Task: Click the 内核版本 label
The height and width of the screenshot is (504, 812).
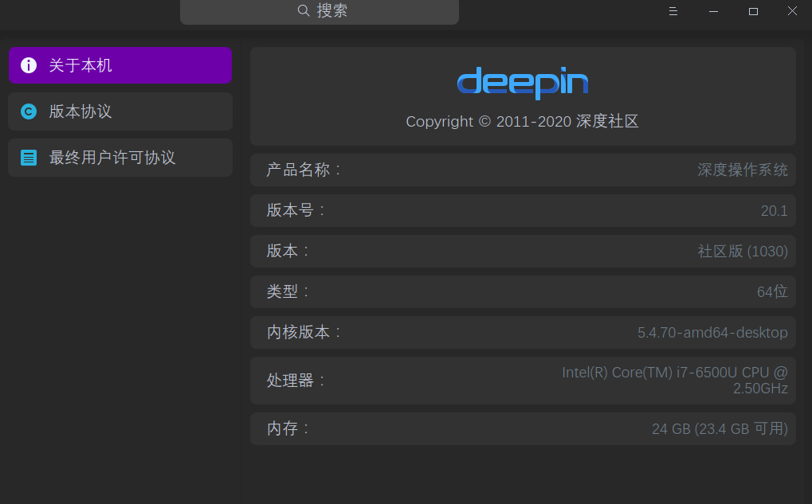Action: click(304, 332)
